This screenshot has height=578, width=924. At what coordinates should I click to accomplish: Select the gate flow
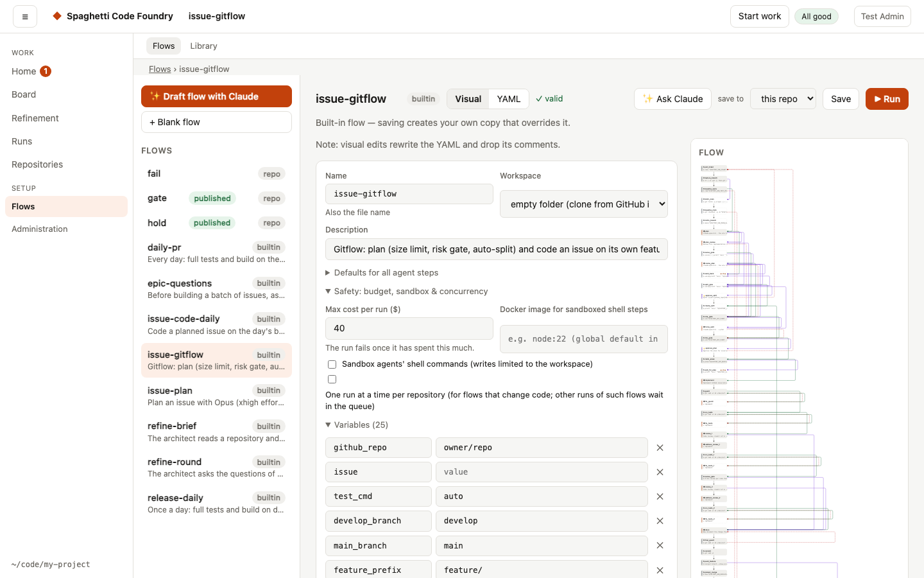click(216, 198)
